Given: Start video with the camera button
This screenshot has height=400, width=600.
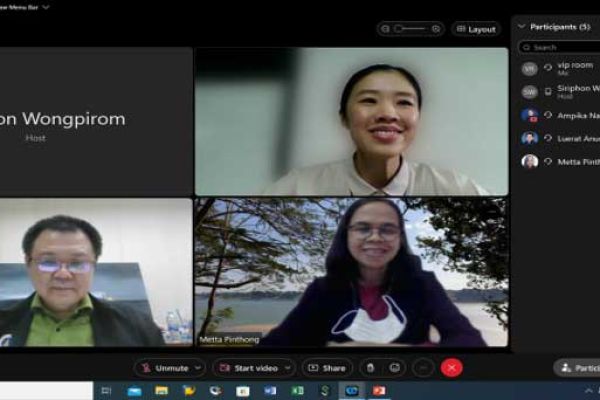Looking at the screenshot, I should click(x=250, y=368).
